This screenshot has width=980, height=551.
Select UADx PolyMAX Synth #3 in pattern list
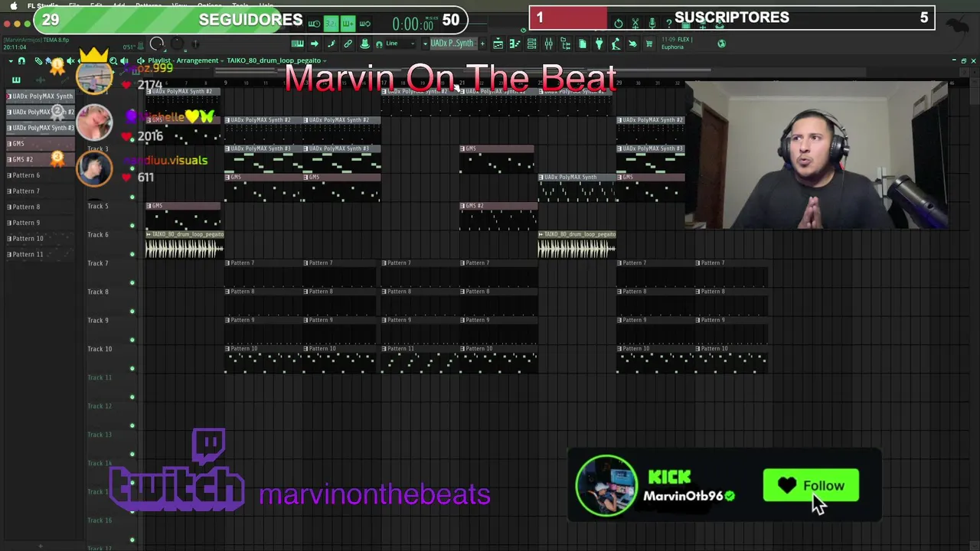click(41, 128)
